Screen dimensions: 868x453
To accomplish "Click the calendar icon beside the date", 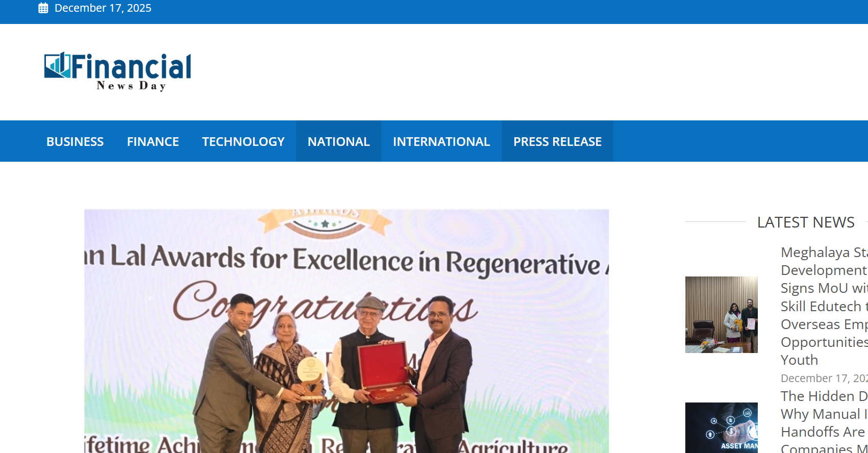I will pyautogui.click(x=43, y=8).
